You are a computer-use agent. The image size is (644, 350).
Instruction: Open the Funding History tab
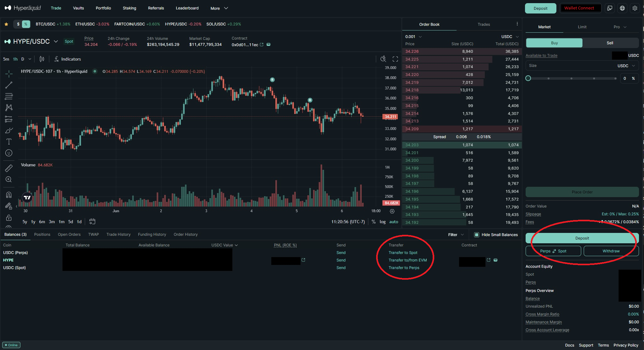point(152,234)
